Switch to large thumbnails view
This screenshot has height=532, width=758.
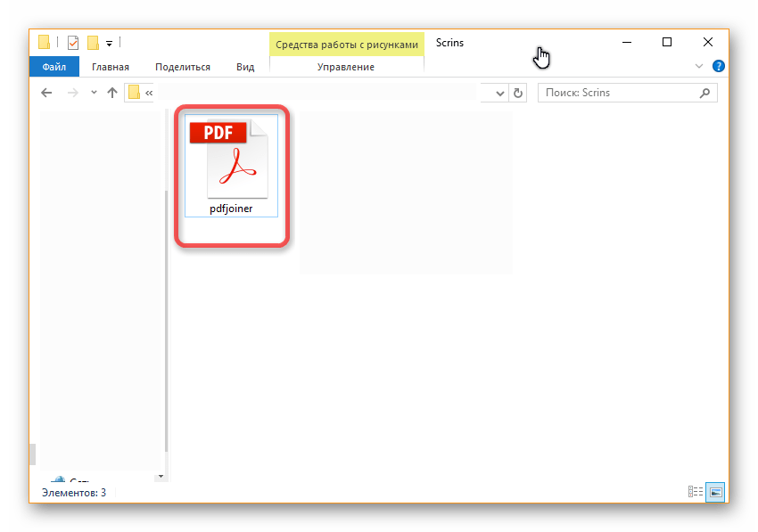click(715, 492)
